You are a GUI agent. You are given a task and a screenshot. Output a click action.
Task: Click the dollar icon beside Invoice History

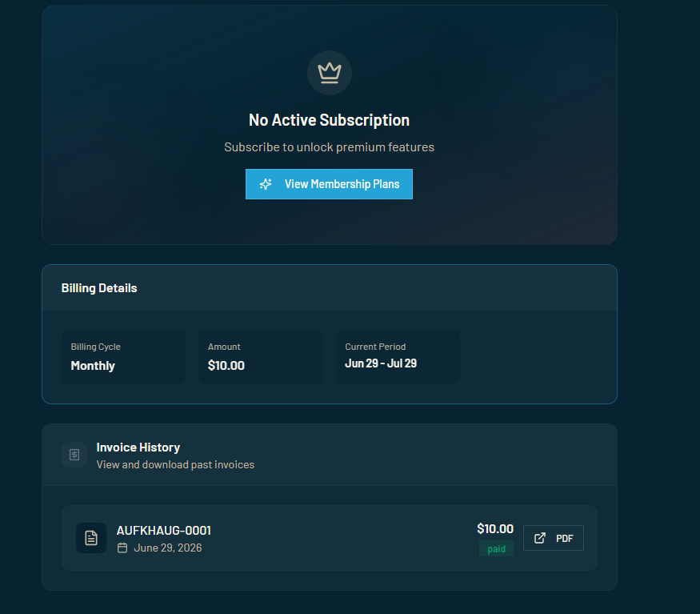(x=74, y=455)
